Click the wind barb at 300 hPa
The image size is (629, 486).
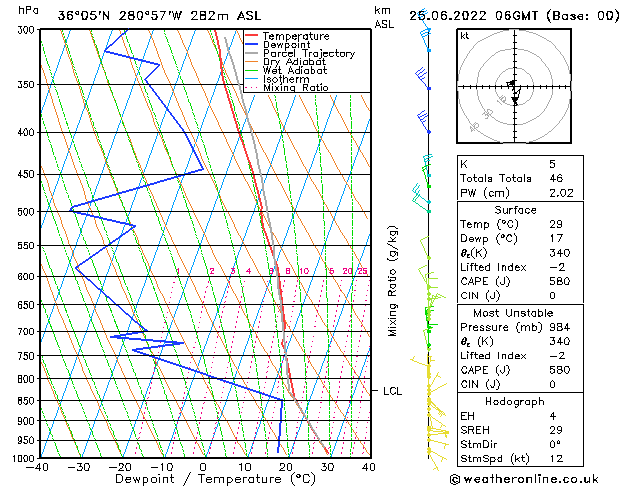tap(425, 35)
